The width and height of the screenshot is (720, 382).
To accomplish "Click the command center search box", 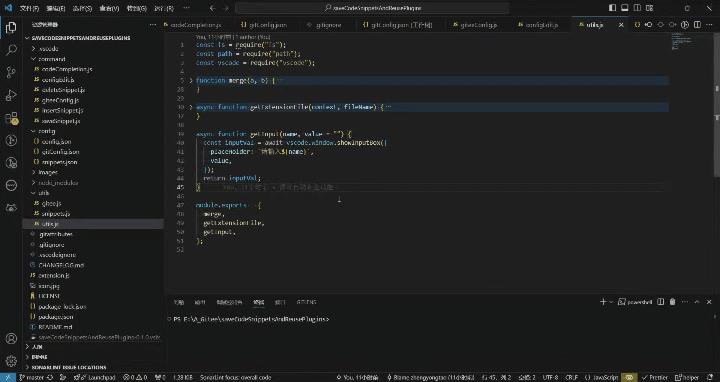I will [372, 8].
